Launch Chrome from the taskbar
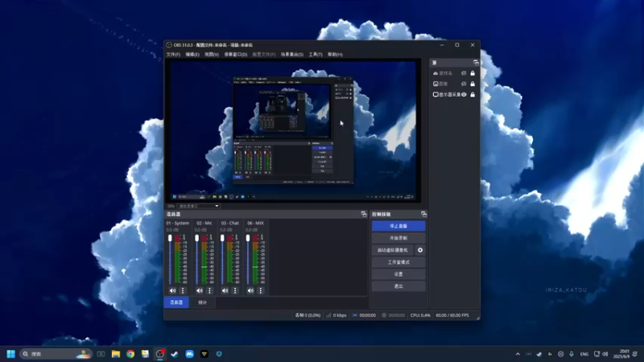644x362 pixels. (130, 354)
